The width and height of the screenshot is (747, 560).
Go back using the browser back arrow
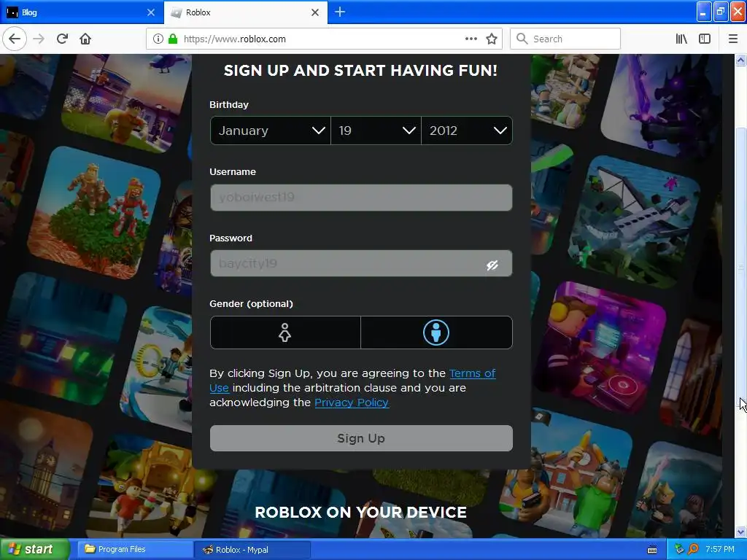(15, 39)
